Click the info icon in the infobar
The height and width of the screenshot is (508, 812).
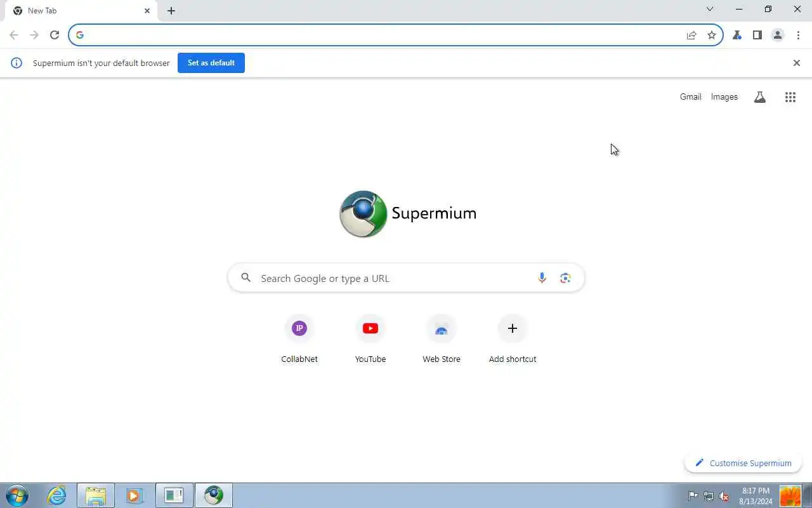[x=16, y=63]
